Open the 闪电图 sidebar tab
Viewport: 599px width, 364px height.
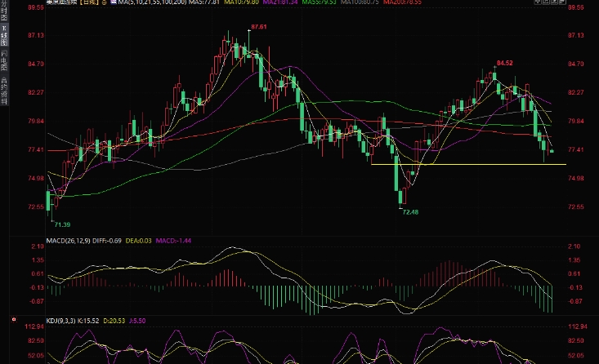click(x=4, y=60)
